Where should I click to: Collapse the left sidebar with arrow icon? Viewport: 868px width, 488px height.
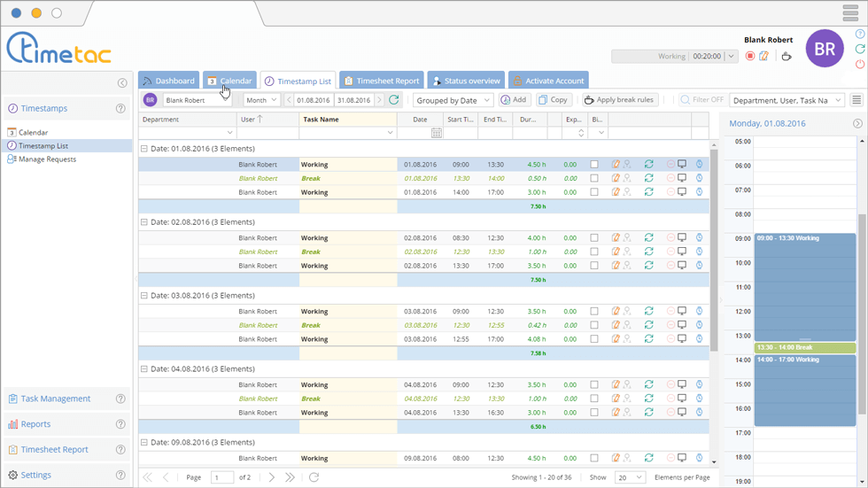[122, 83]
